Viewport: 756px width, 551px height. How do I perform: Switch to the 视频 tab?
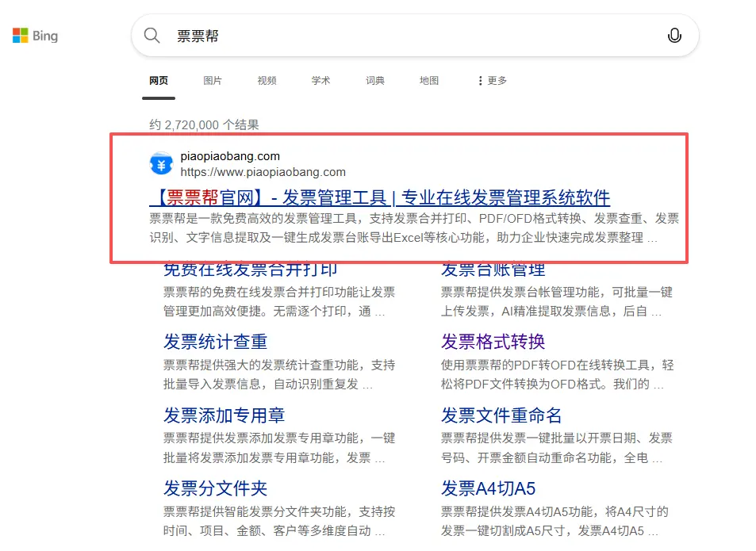[x=267, y=81]
